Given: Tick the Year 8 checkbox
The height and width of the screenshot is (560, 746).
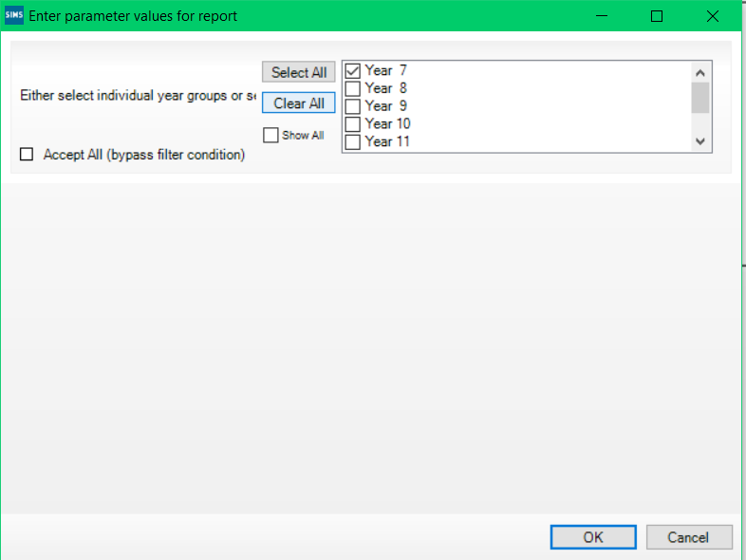Looking at the screenshot, I should [353, 88].
